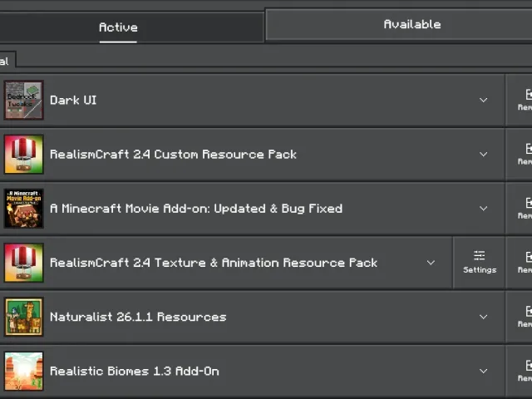Click the RealismCraft Texture & Animation balloon icon
Screen dimensions: 532x399
(x=24, y=263)
